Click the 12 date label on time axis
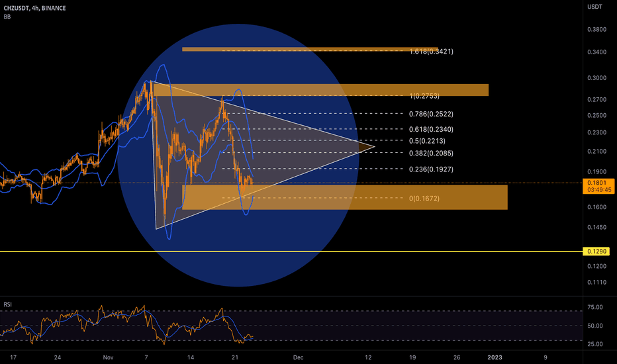The image size is (617, 364). (x=368, y=357)
